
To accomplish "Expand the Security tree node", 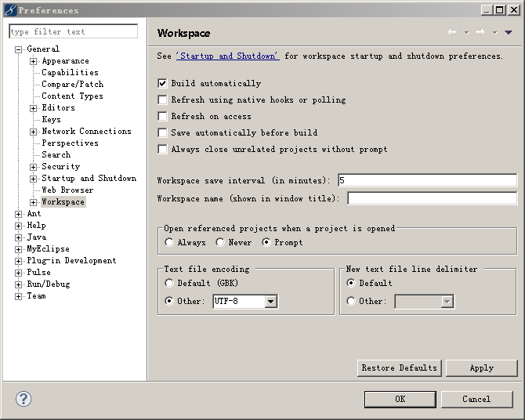I will pos(33,167).
